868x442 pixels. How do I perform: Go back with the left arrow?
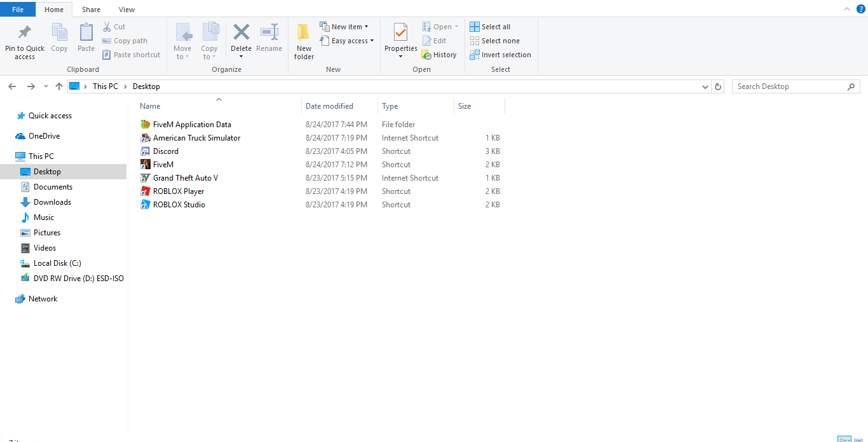[12, 86]
